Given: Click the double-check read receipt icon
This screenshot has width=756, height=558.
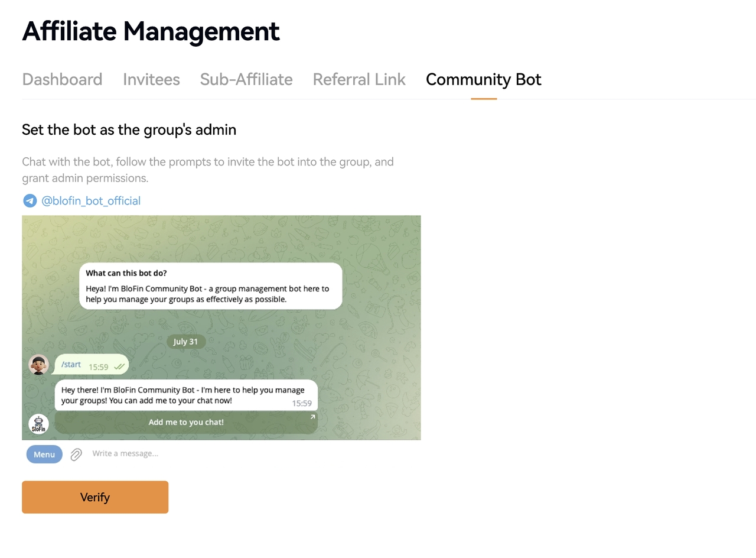Looking at the screenshot, I should pos(119,367).
